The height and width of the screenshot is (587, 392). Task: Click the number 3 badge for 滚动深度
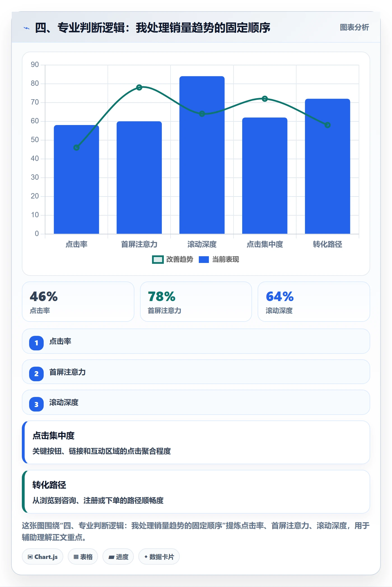[x=36, y=404]
